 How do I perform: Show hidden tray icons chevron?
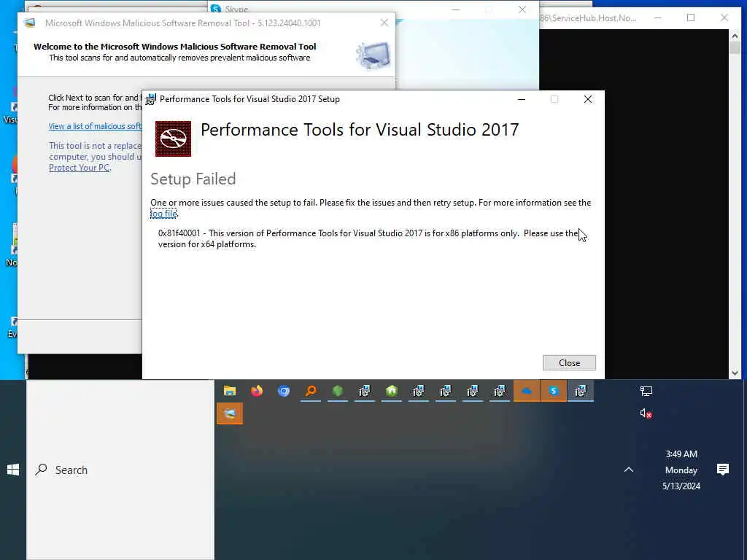point(629,470)
